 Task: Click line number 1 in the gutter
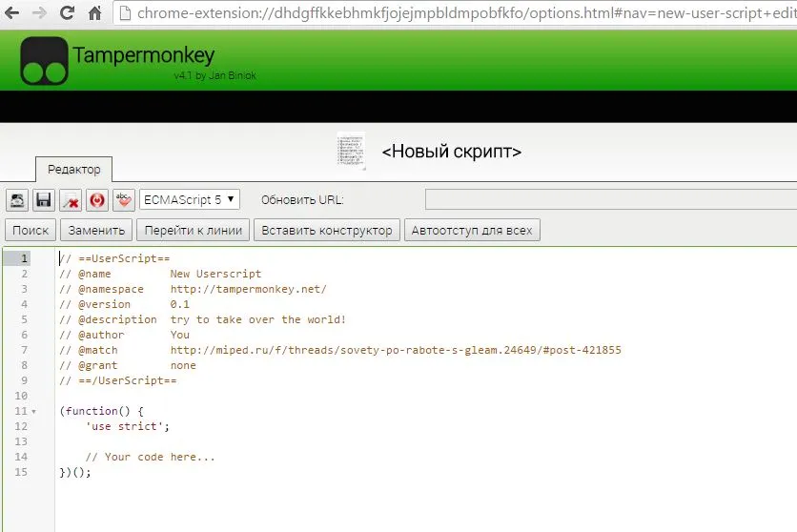tap(24, 258)
